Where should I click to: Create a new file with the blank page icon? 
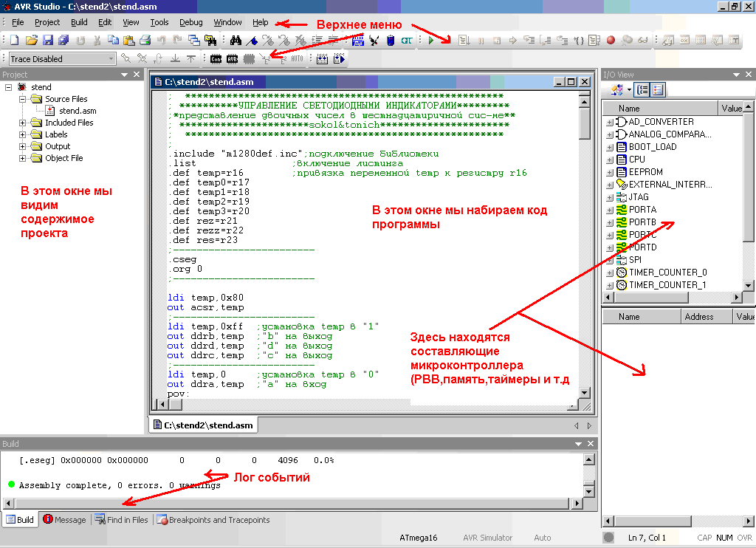[15, 41]
